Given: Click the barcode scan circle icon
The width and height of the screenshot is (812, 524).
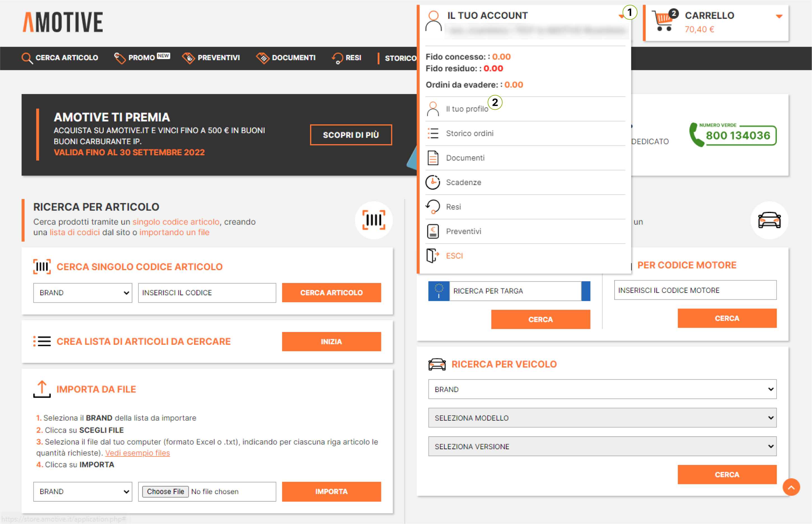Looking at the screenshot, I should (x=373, y=220).
